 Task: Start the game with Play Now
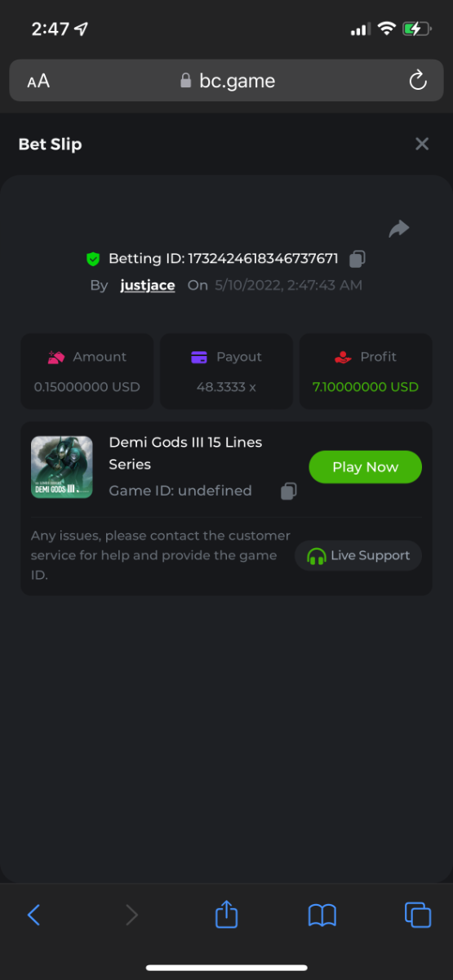point(365,467)
